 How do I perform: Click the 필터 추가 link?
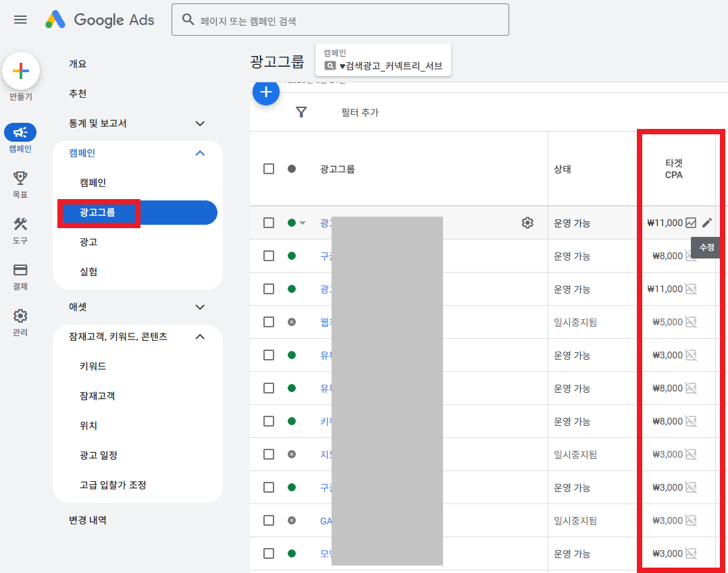(x=360, y=113)
